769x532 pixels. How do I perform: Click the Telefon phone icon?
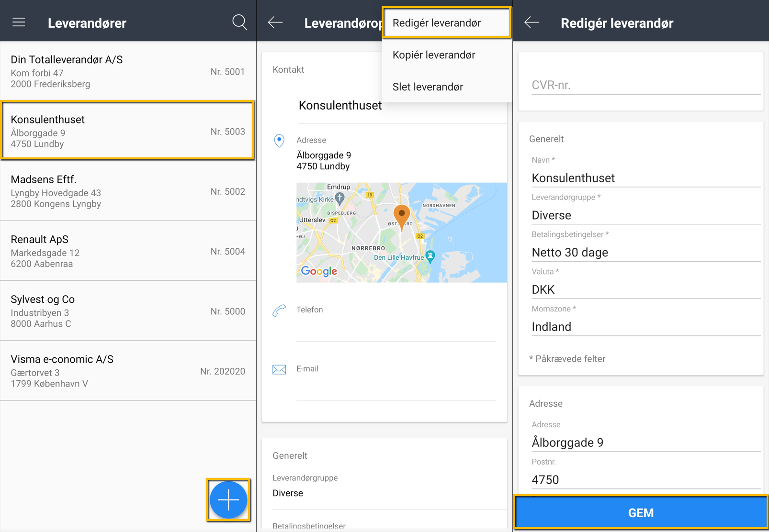pyautogui.click(x=279, y=310)
